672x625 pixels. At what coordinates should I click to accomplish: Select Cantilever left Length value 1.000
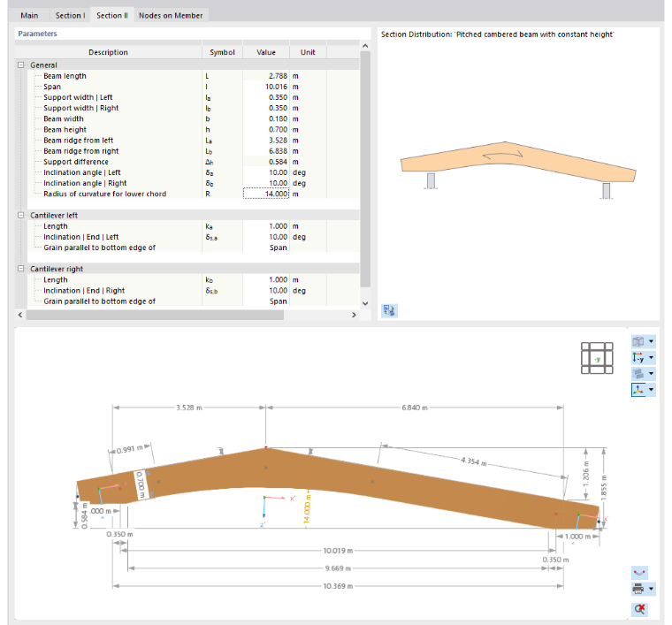[266, 225]
